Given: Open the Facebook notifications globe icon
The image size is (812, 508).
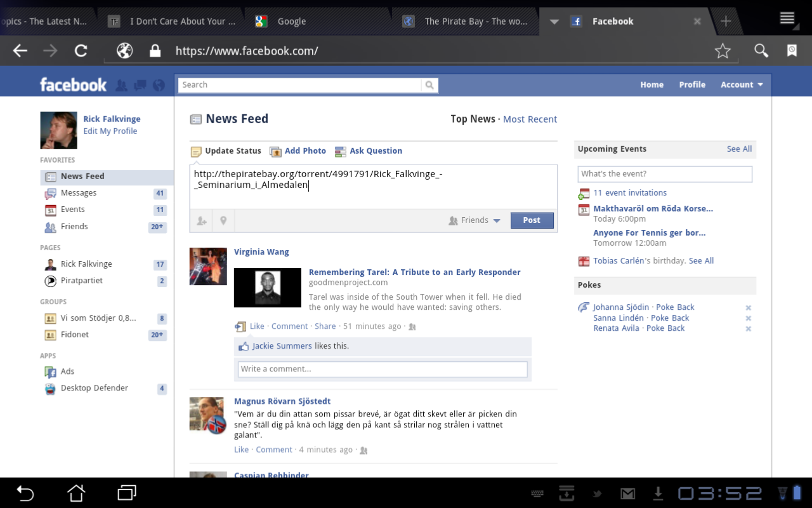Looking at the screenshot, I should (159, 85).
